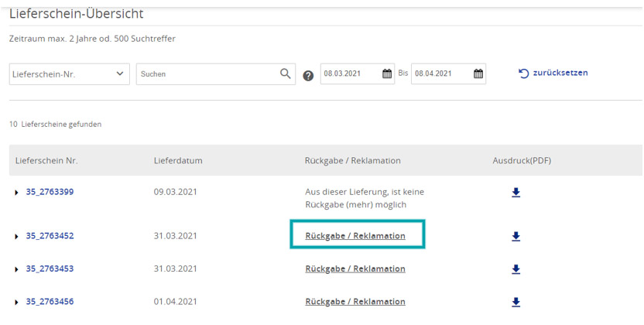Expand row for delivery note 35_2763452

pyautogui.click(x=17, y=236)
